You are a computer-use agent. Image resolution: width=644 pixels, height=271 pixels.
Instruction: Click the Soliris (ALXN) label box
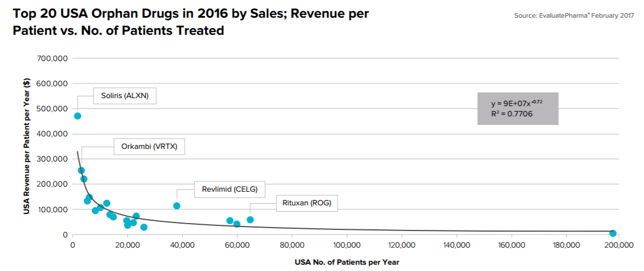(125, 96)
